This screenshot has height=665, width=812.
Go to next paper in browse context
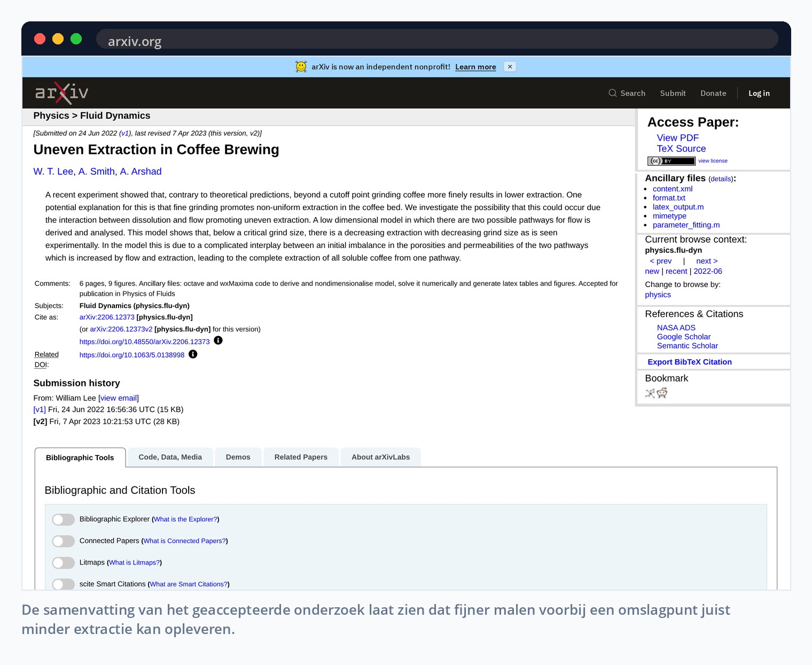[x=707, y=261]
